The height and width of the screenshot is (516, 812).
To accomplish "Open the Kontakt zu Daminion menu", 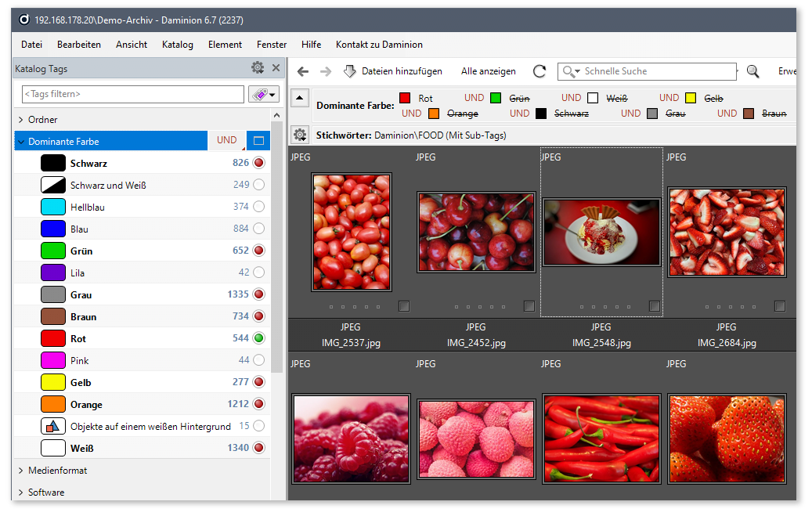I will [379, 45].
